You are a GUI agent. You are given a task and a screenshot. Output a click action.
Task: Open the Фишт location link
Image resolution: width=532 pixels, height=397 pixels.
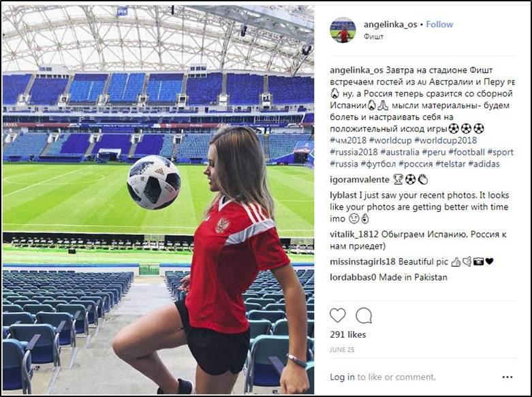point(373,37)
